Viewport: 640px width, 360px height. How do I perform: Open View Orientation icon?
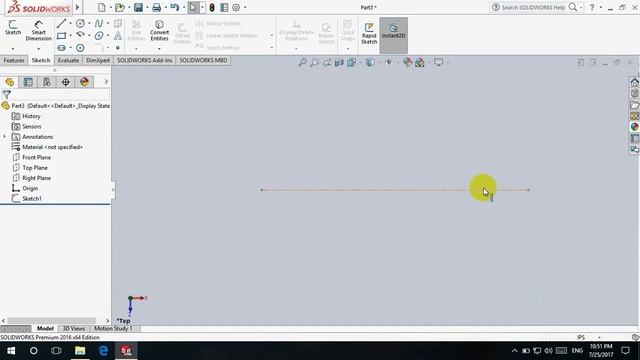(x=351, y=62)
